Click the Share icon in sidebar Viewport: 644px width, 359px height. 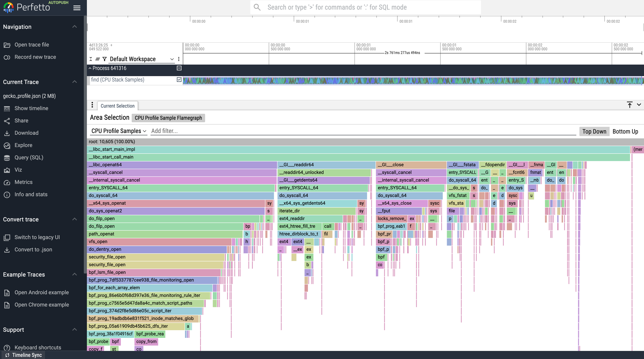[7, 121]
